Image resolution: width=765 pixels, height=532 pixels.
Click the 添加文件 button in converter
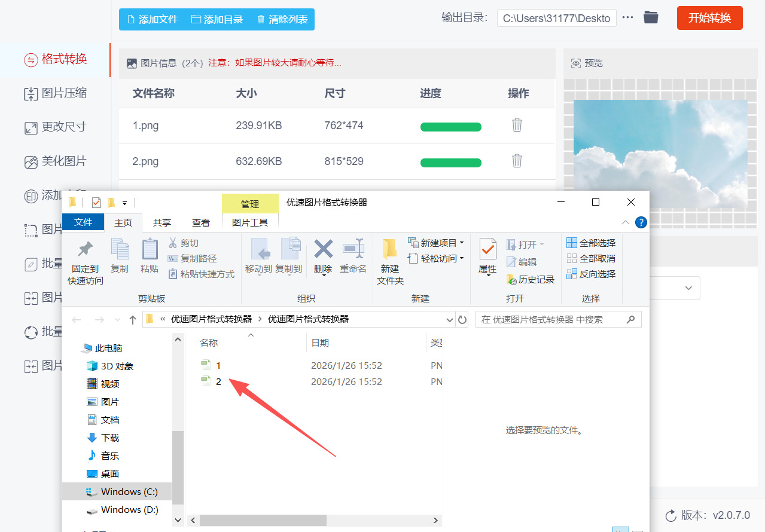(153, 19)
